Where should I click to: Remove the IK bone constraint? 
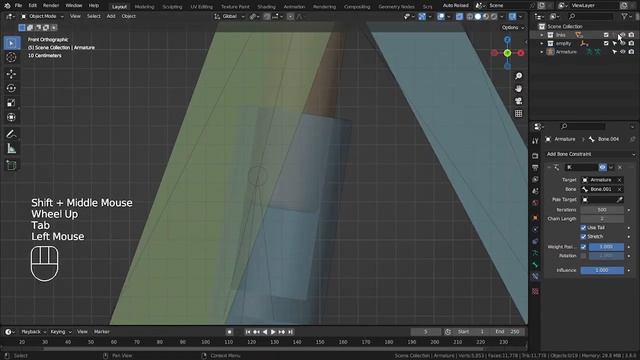(620, 167)
